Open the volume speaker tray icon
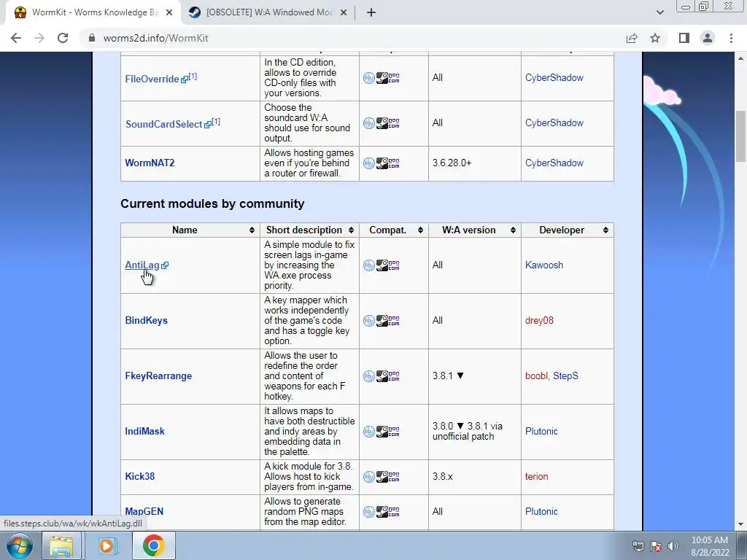The height and width of the screenshot is (560, 747). [673, 546]
